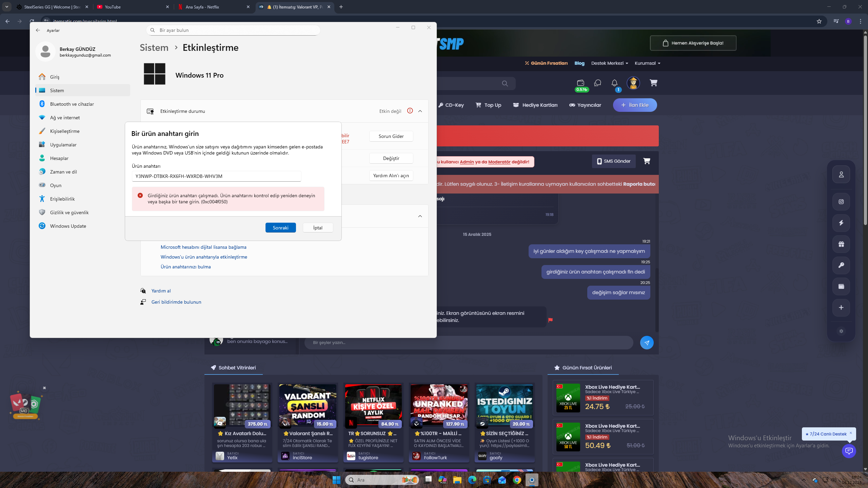The width and height of the screenshot is (868, 488).
Task: Select Windows Update in Settings sidebar
Action: pos(83,226)
